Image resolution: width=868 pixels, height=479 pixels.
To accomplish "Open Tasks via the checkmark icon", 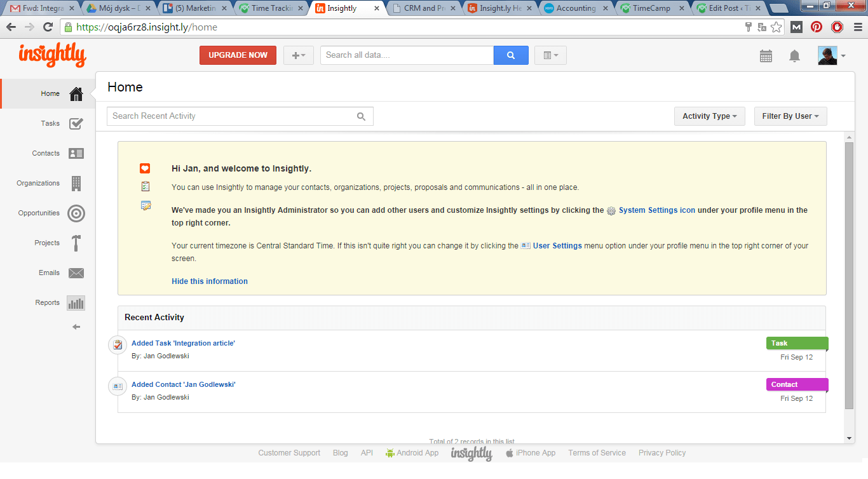I will click(76, 124).
